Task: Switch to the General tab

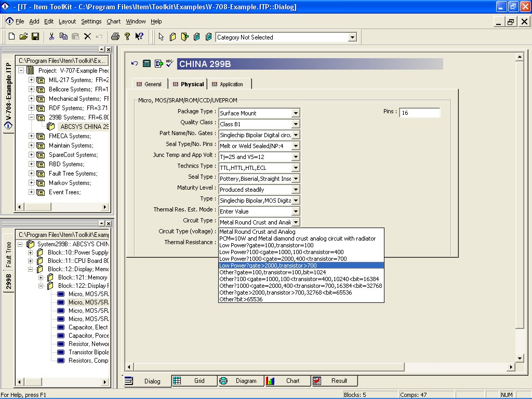Action: click(149, 84)
